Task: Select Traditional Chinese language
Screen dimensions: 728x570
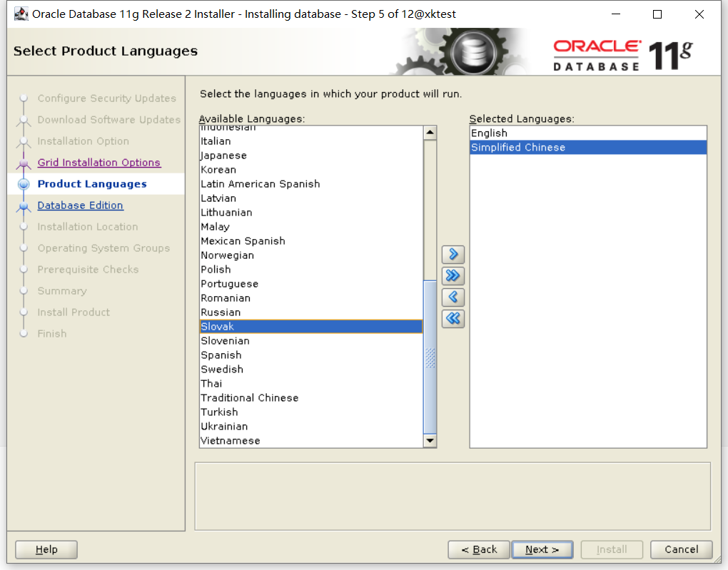Action: (311, 398)
